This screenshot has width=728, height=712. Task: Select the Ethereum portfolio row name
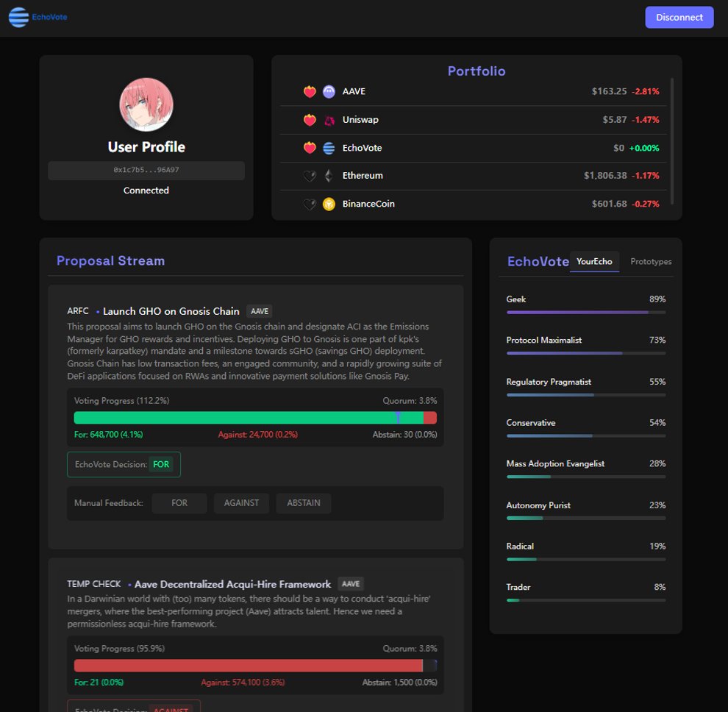click(x=363, y=176)
